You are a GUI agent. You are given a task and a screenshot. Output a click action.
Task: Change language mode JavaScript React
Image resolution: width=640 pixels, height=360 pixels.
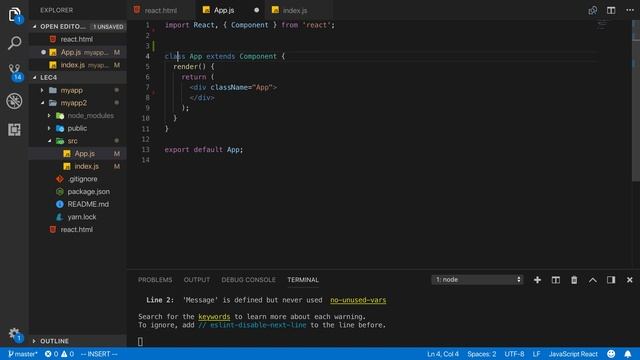click(x=573, y=354)
